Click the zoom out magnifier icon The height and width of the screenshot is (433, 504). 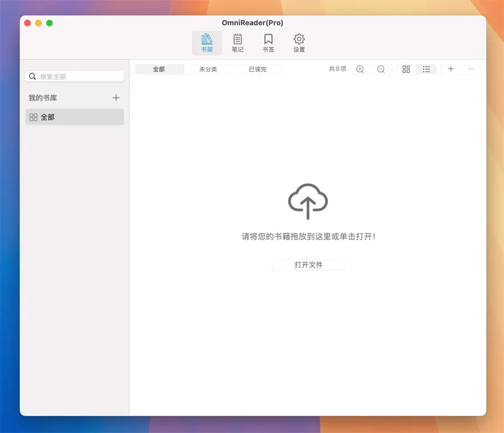coord(381,69)
